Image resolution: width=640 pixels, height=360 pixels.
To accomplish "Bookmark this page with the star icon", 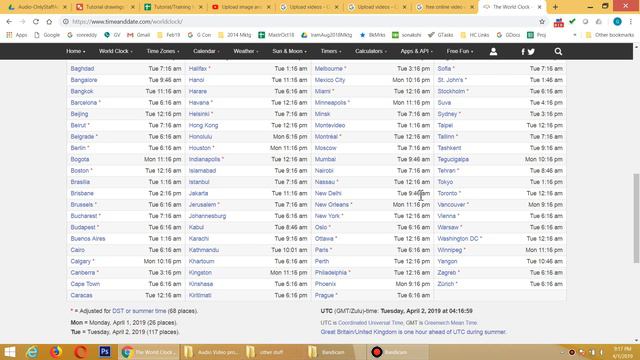I will (542, 21).
